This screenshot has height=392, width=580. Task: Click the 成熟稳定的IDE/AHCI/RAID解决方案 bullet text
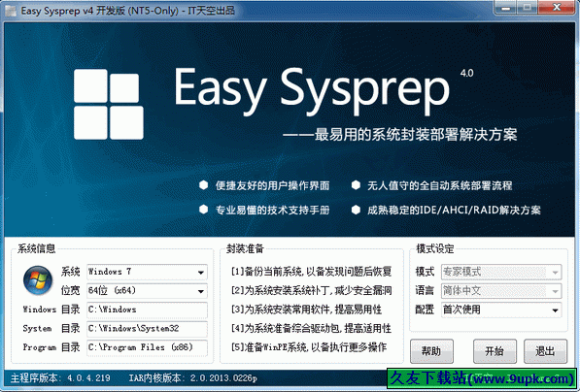coord(454,211)
